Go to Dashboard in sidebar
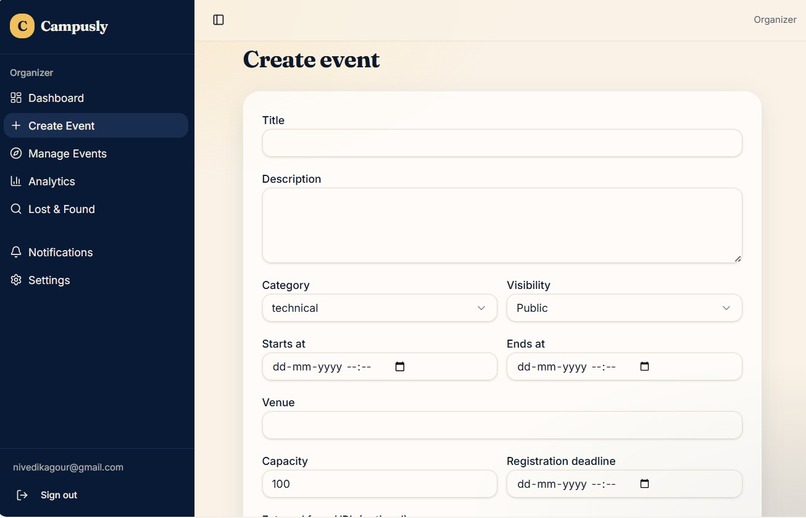The image size is (806, 518). tap(96, 98)
